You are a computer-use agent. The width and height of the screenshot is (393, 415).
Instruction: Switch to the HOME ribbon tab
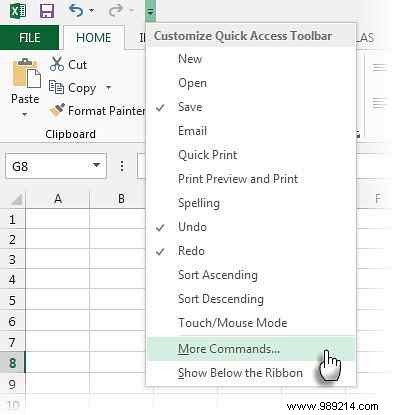93,37
